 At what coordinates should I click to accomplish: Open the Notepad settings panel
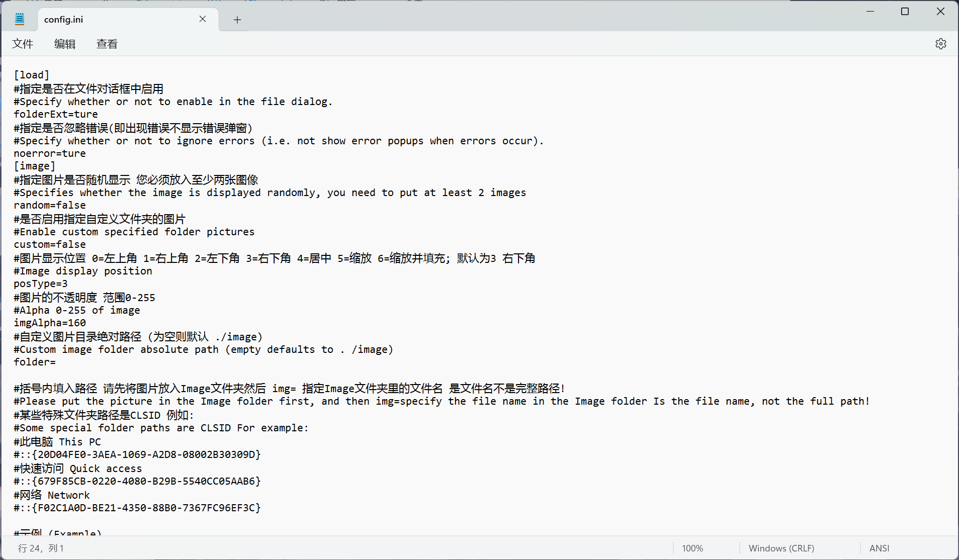(x=941, y=44)
